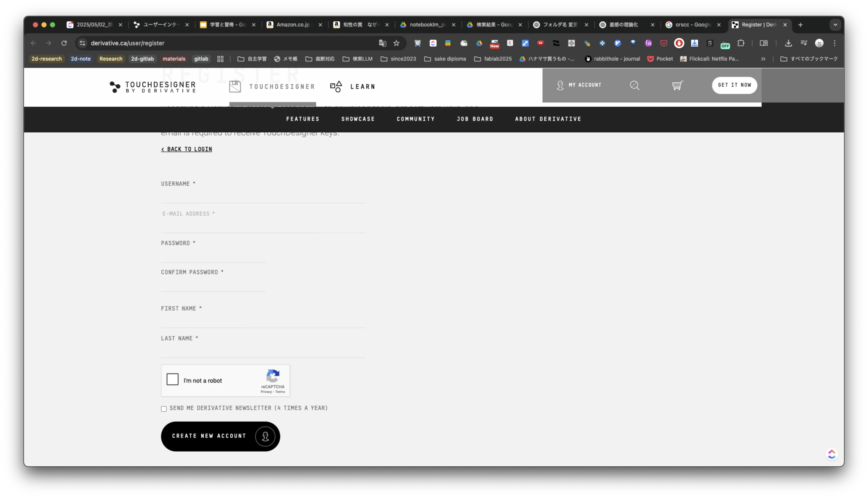Bookmark page with the star icon
The height and width of the screenshot is (498, 868).
(x=396, y=43)
